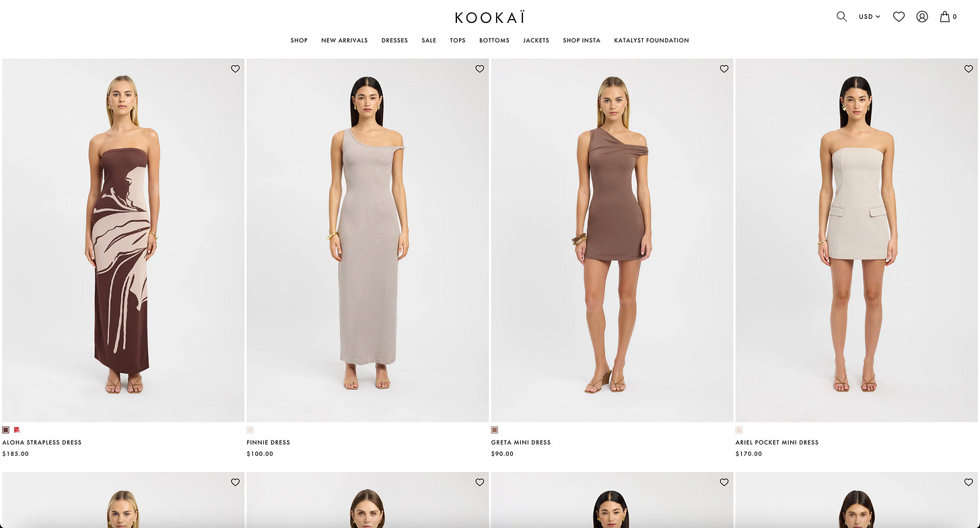Open the SALE menu item
Screen dimensions: 980x528
tap(429, 40)
